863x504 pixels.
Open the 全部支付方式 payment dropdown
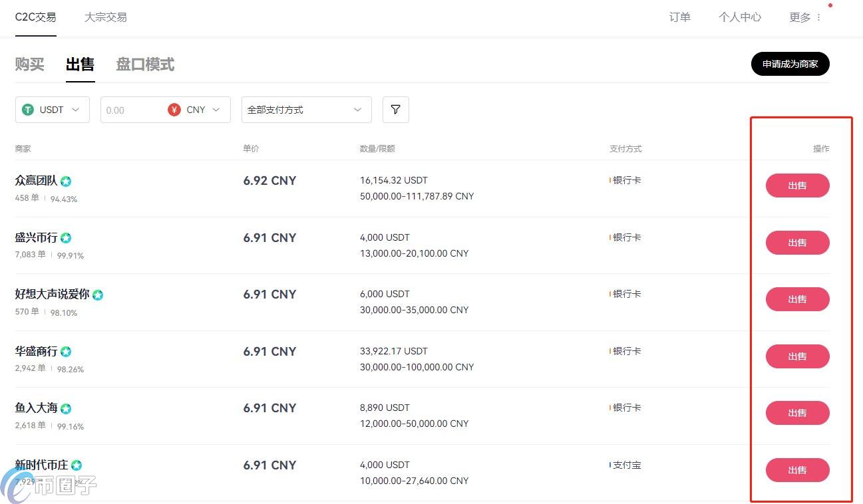point(306,110)
